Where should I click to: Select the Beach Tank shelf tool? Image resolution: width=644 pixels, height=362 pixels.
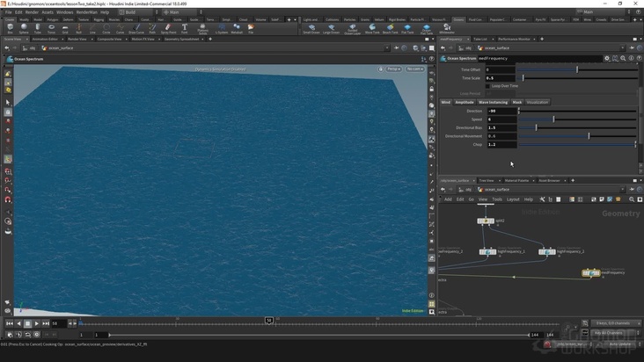tap(390, 28)
